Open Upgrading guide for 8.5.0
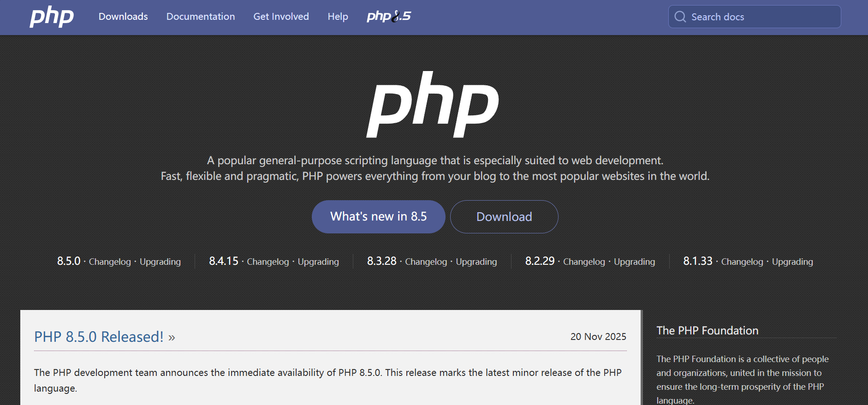The width and height of the screenshot is (868, 405). 160,262
